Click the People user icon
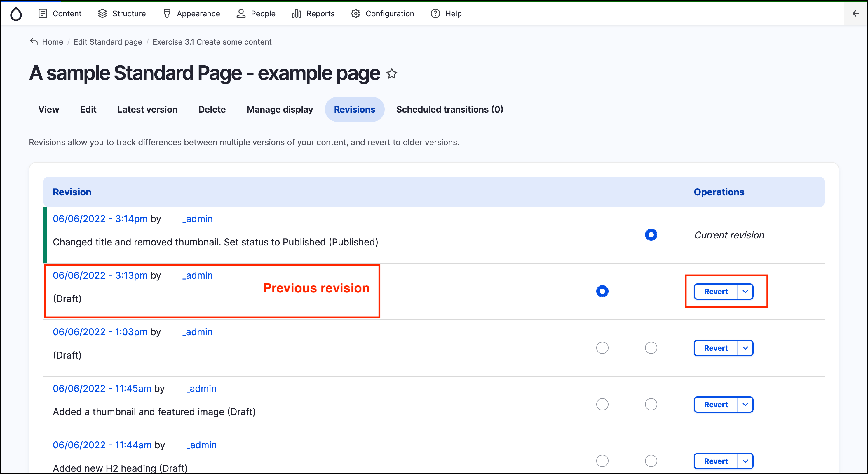 click(x=240, y=13)
